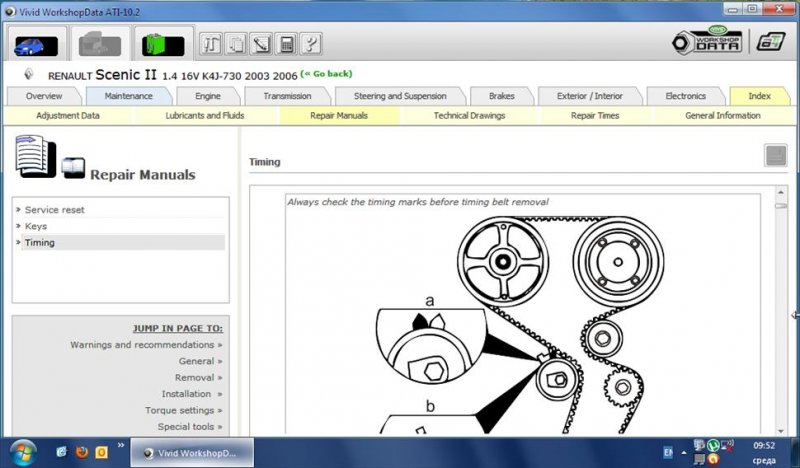Jump to Special tools section
This screenshot has height=468, width=800.
(190, 427)
